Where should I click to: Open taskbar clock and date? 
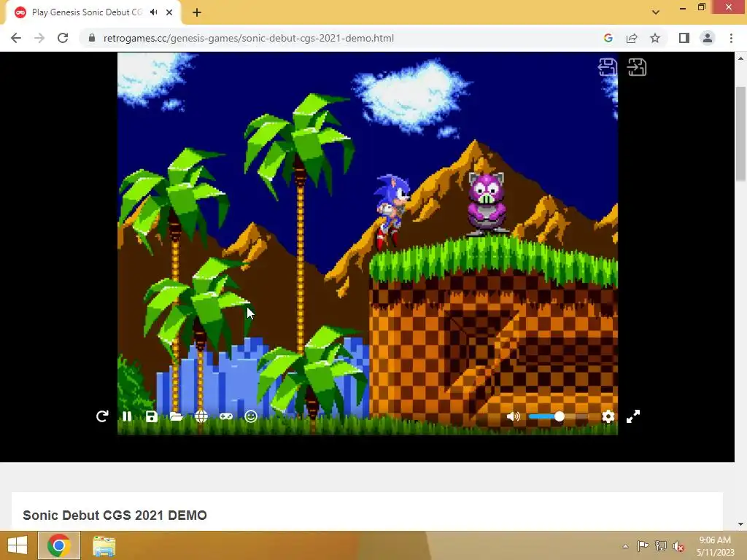pyautogui.click(x=715, y=546)
